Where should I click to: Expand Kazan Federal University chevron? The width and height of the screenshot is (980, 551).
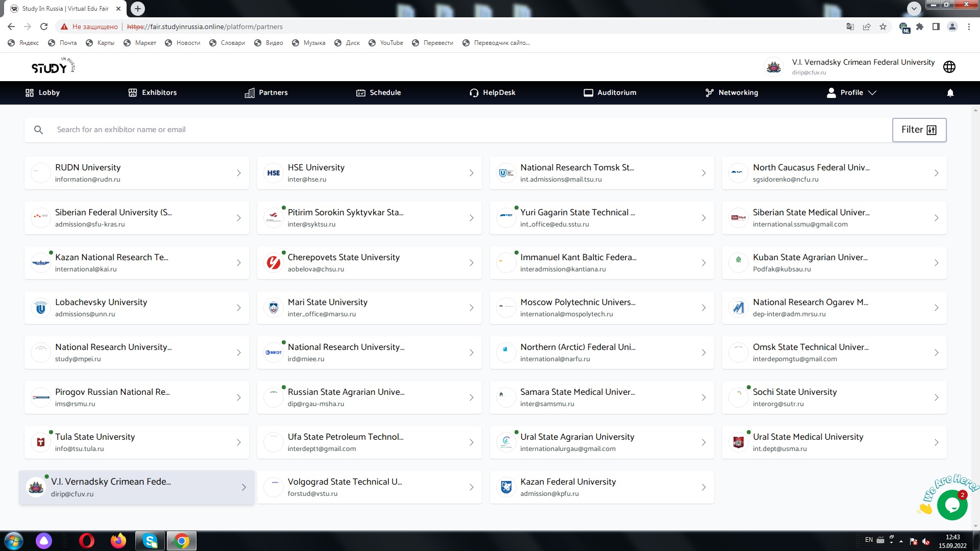click(x=703, y=488)
